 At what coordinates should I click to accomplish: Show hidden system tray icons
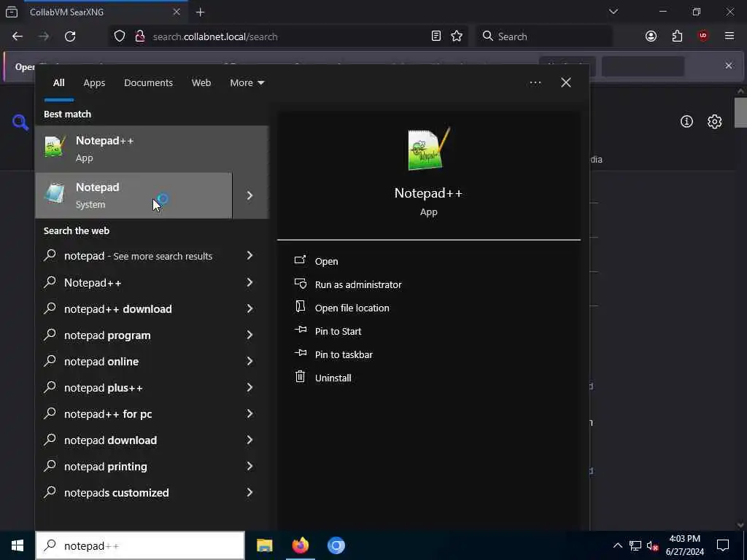tap(617, 545)
